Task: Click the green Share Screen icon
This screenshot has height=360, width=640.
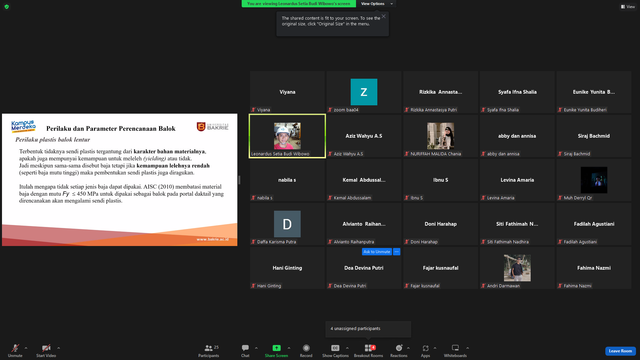Action: 276,348
